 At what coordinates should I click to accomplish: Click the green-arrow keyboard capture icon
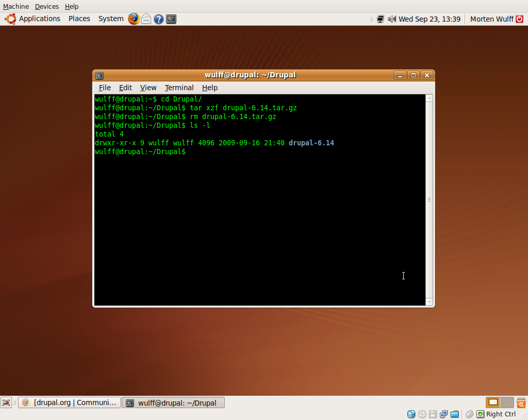pos(481,414)
